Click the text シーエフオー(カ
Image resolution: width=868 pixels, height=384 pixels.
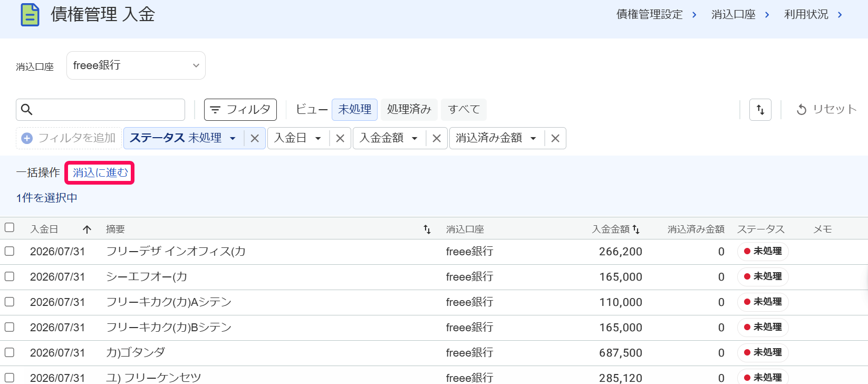click(x=147, y=276)
